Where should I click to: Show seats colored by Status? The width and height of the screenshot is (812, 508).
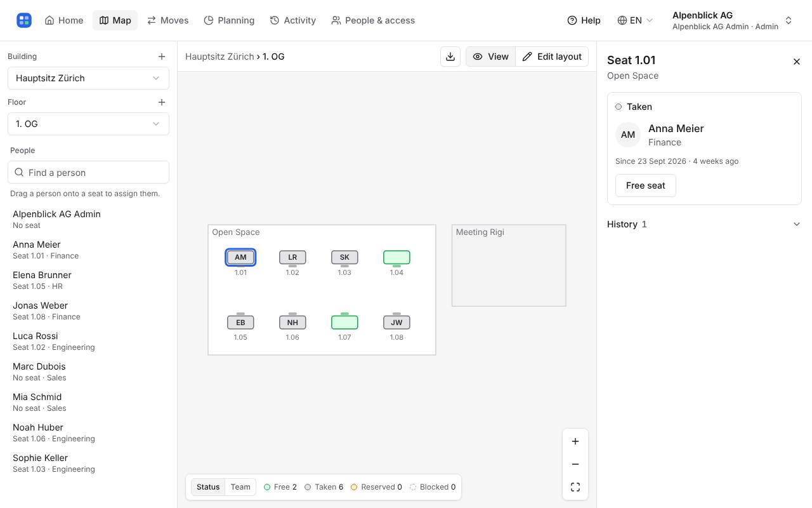pos(208,487)
